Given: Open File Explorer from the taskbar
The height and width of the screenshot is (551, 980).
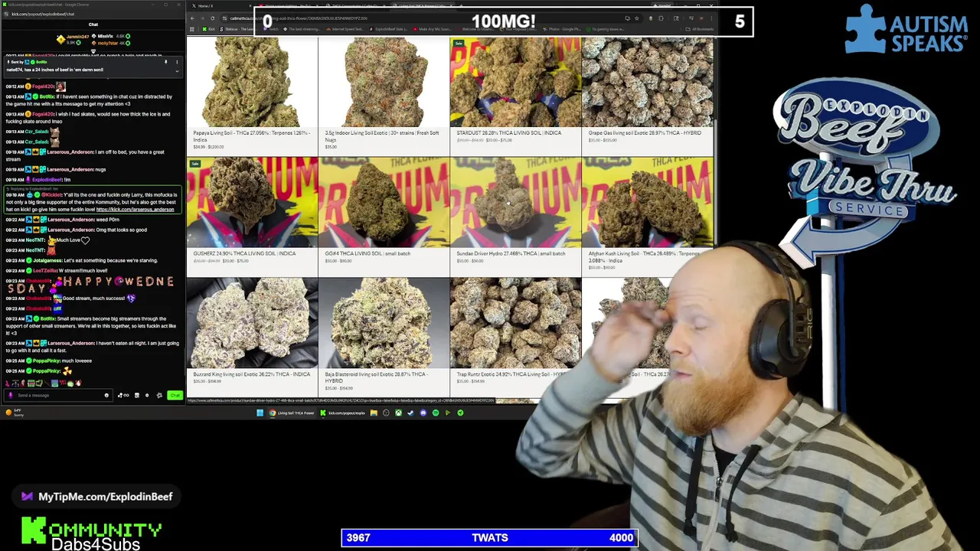Looking at the screenshot, I should click(x=373, y=412).
